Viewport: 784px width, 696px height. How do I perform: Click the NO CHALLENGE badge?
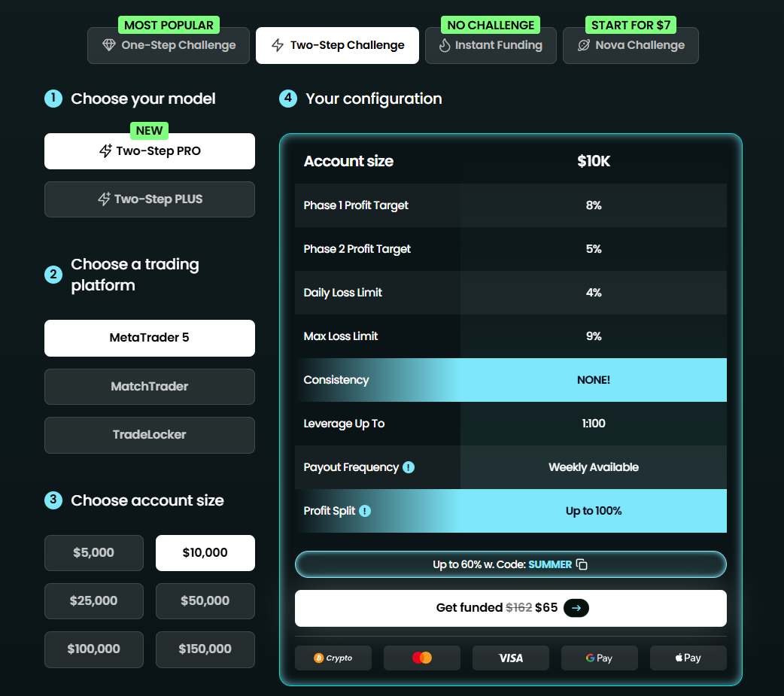(491, 25)
